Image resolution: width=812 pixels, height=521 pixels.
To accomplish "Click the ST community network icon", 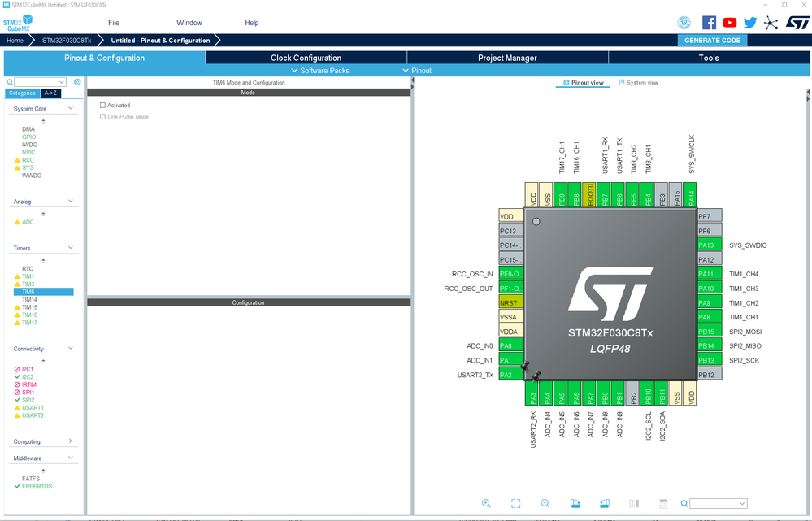I will pos(771,23).
